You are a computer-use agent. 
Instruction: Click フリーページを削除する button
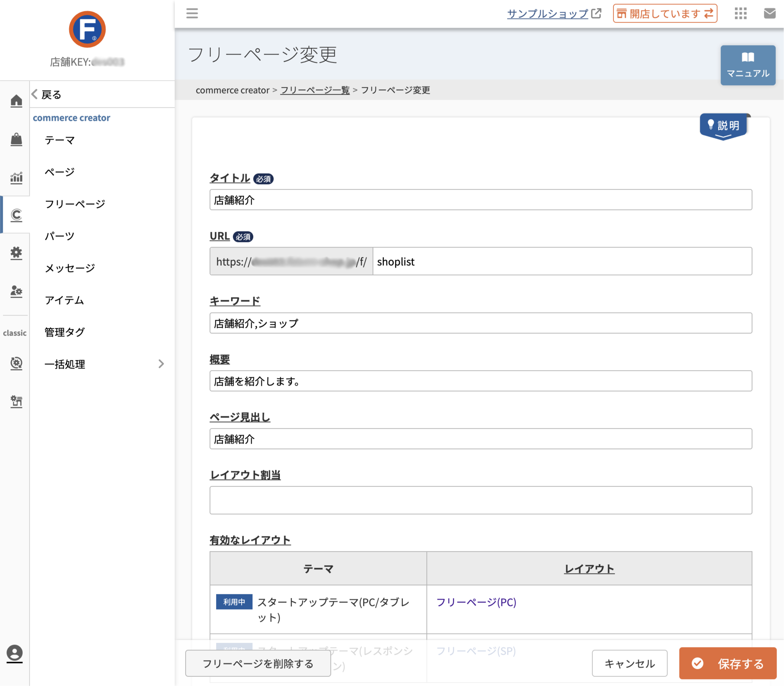pos(258,663)
